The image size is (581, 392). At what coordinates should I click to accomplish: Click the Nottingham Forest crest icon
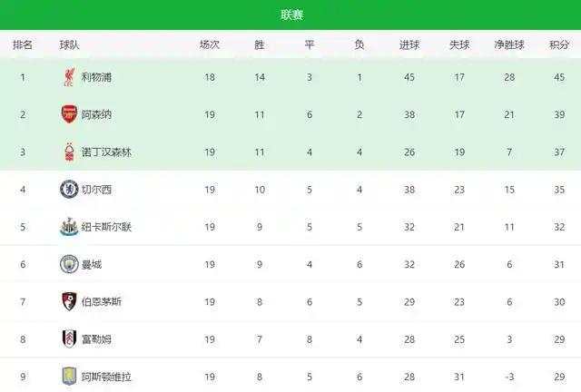(x=68, y=152)
